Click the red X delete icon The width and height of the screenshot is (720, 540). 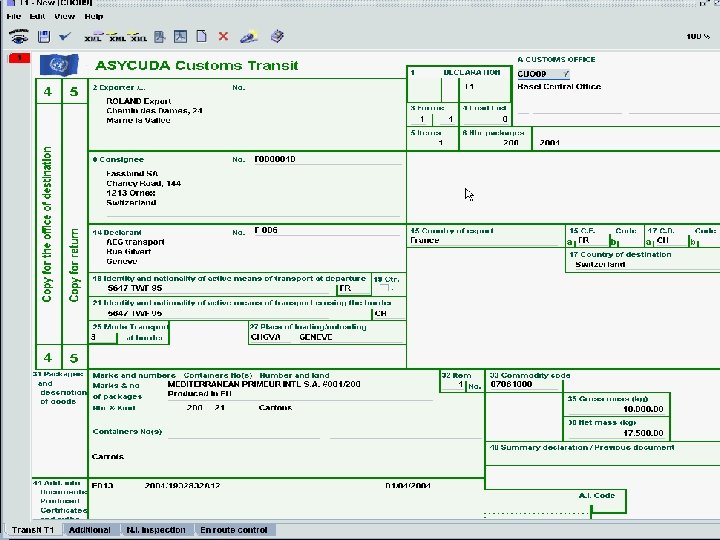223,36
